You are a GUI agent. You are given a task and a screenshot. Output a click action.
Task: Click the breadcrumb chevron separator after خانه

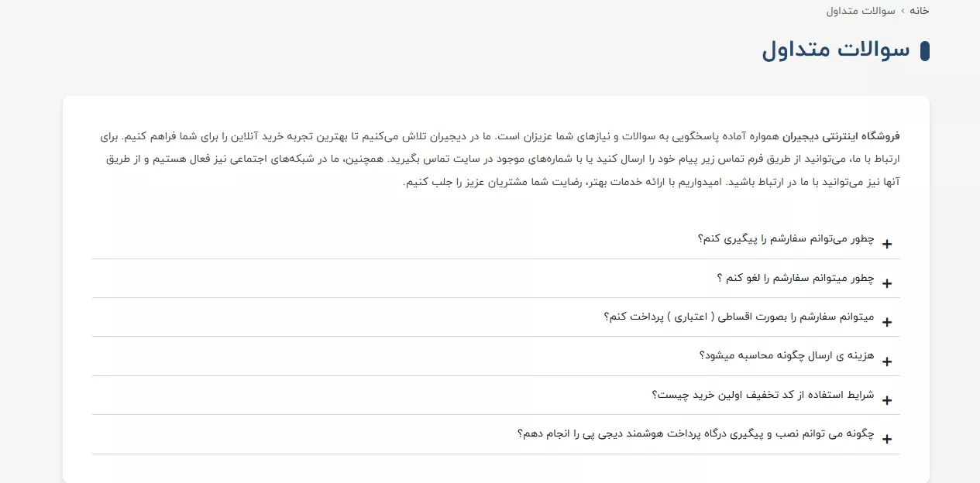pyautogui.click(x=902, y=11)
